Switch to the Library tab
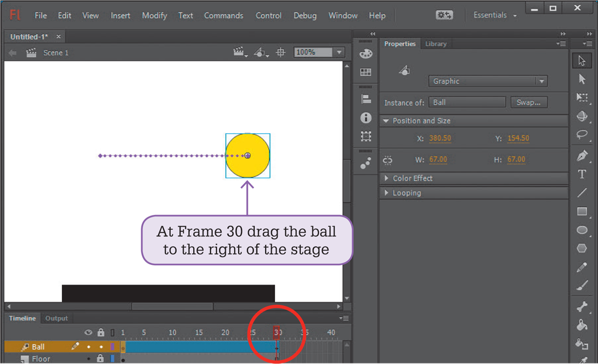 [436, 44]
